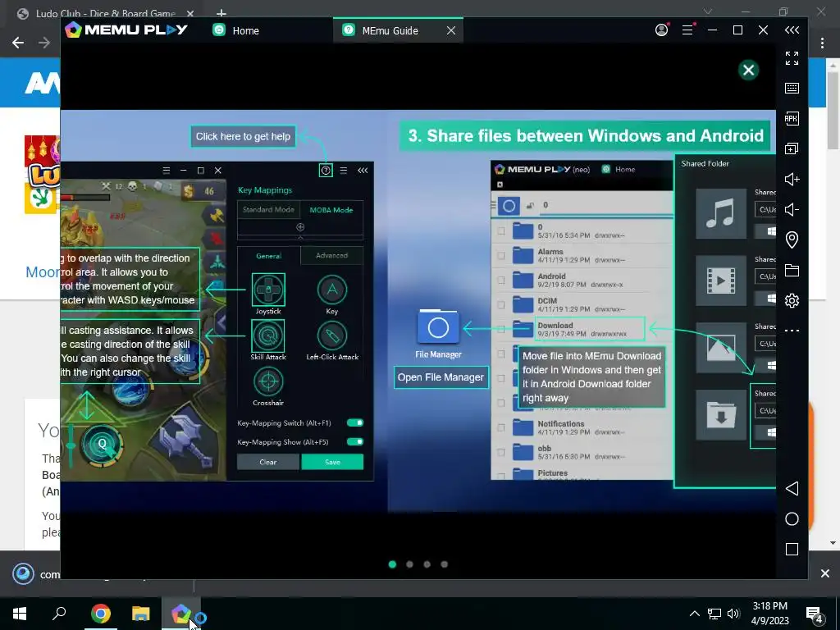Close the MEmu Guide tab
Screen dimensions: 840x630
(451, 30)
